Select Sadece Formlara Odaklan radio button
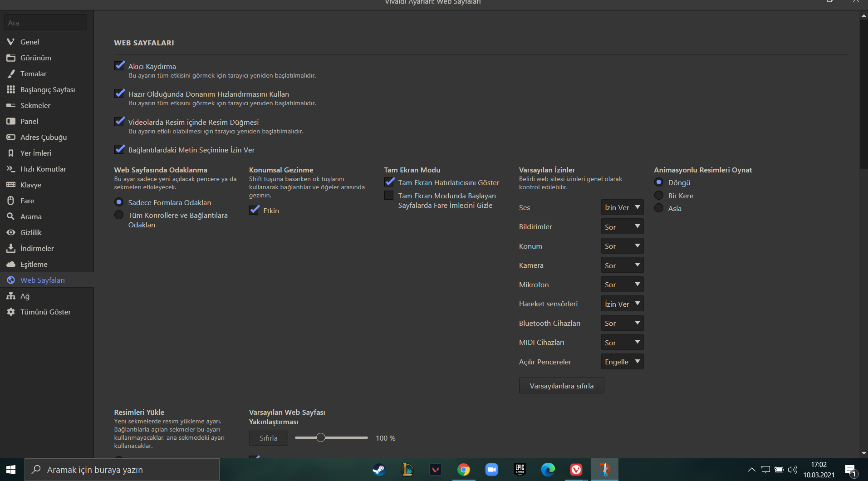Image resolution: width=868 pixels, height=481 pixels. coord(119,202)
